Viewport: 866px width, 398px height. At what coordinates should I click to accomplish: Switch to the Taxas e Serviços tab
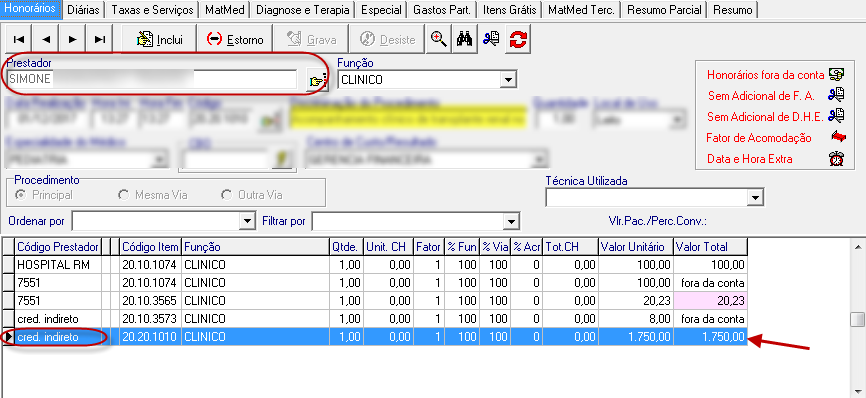point(152,10)
